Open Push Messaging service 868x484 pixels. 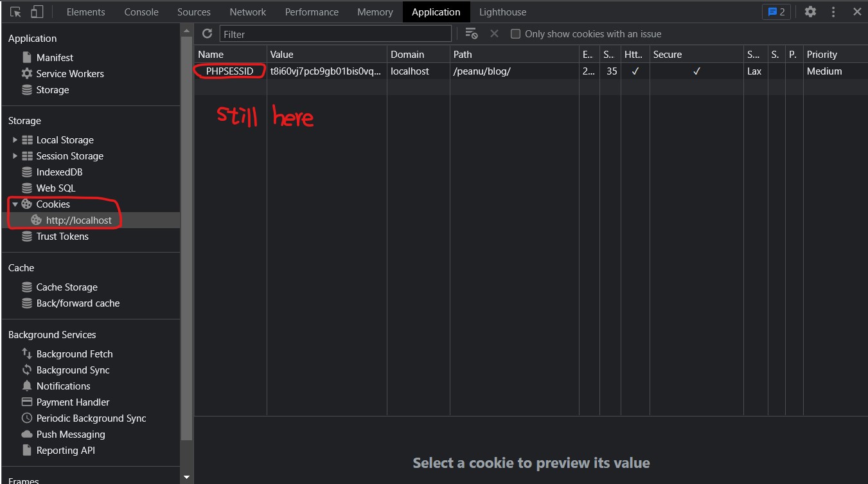[71, 434]
